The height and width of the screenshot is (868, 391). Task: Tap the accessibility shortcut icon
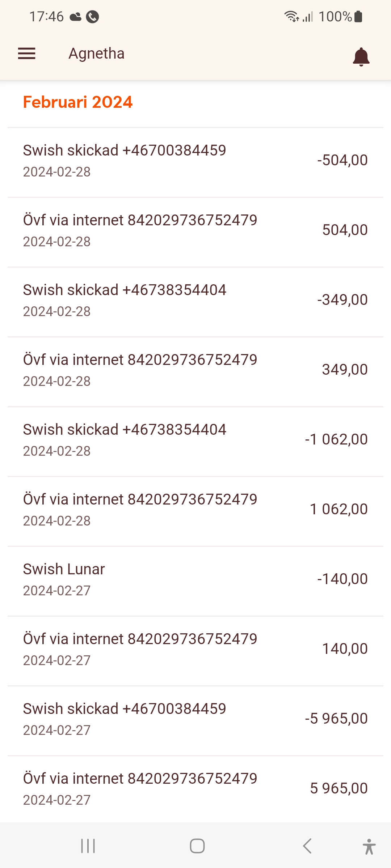coord(369,846)
